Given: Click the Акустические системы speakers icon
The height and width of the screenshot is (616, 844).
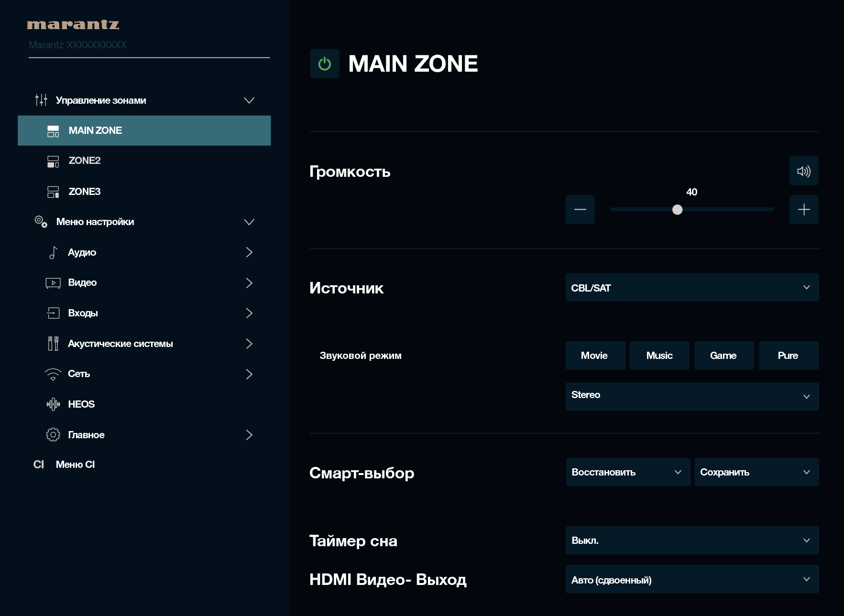Looking at the screenshot, I should click(53, 344).
